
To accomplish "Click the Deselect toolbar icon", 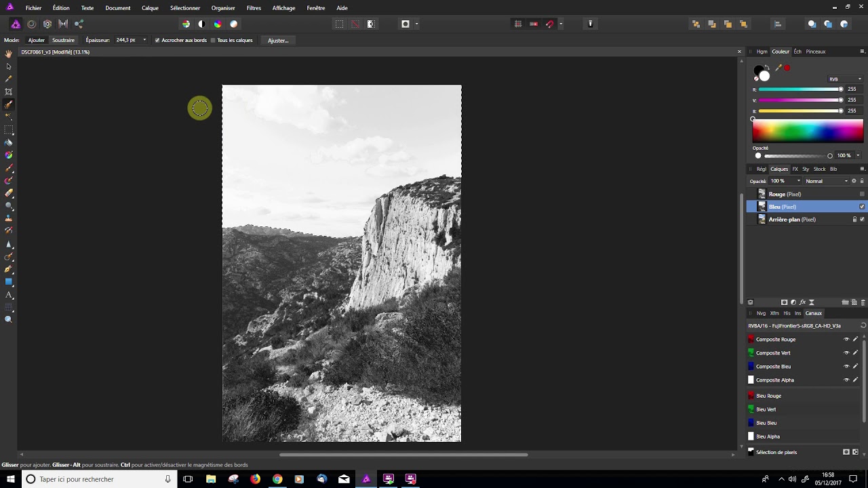I will 355,24.
